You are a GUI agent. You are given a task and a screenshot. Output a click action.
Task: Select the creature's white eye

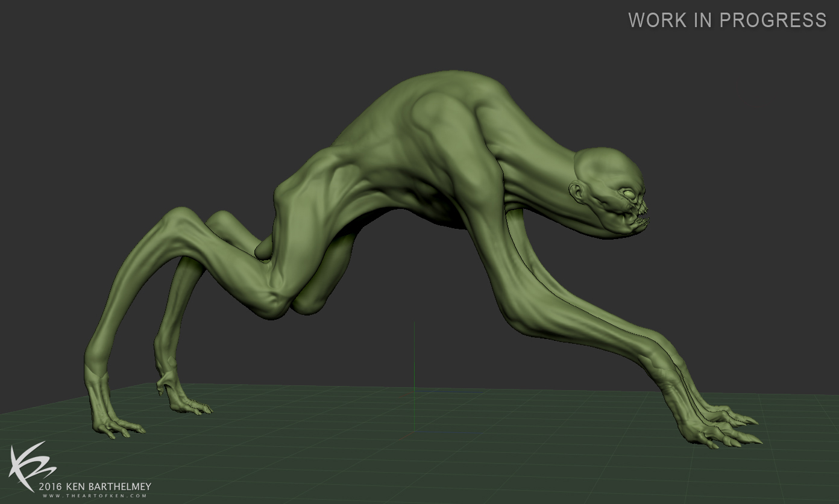coord(630,195)
